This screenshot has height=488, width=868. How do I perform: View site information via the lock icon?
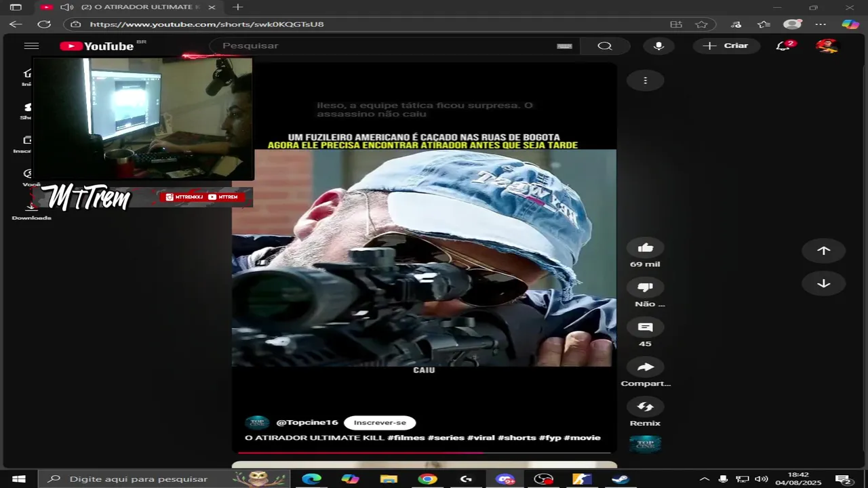(76, 24)
